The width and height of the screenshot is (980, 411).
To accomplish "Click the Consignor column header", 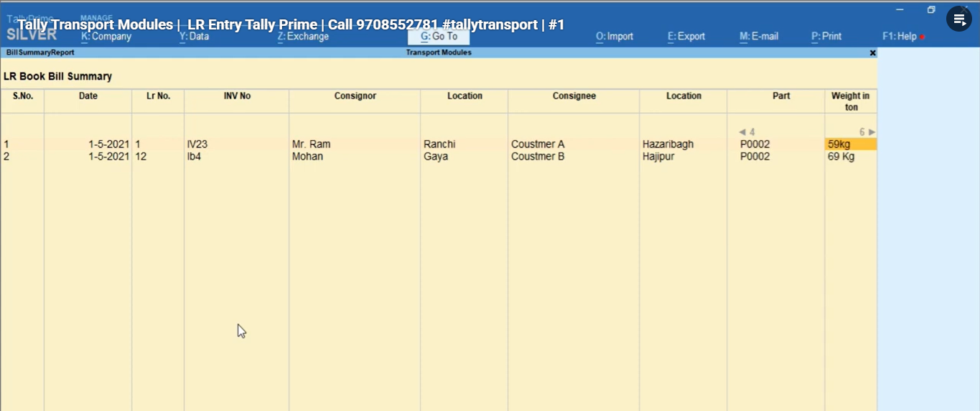I will pos(355,96).
